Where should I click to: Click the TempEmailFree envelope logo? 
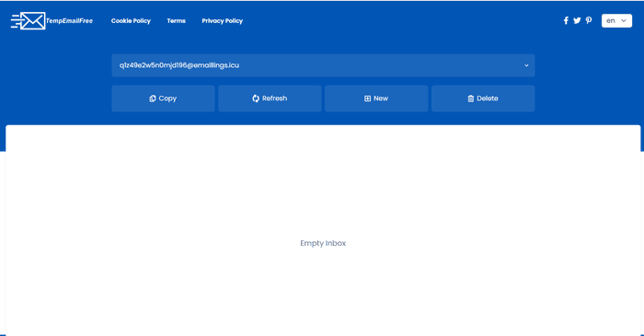click(28, 20)
